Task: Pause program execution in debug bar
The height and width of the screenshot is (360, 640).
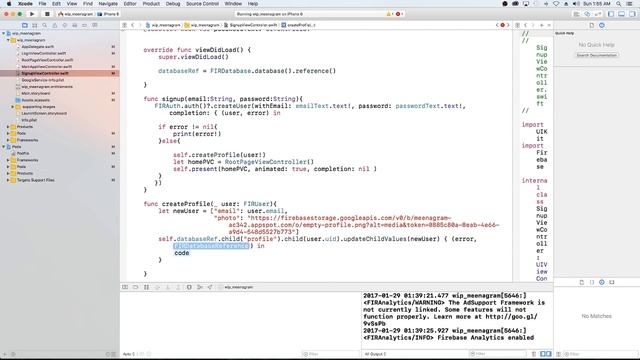Action: tap(147, 287)
